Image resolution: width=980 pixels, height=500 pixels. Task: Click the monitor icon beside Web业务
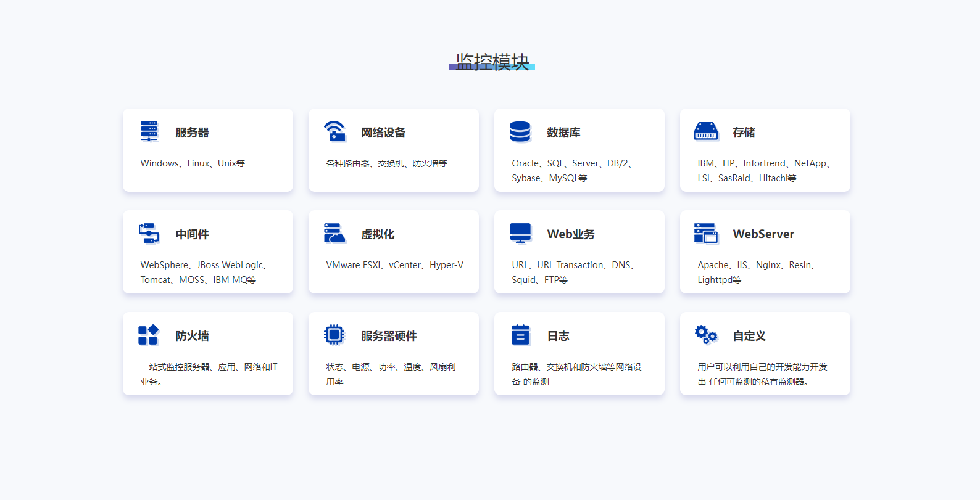tap(520, 233)
